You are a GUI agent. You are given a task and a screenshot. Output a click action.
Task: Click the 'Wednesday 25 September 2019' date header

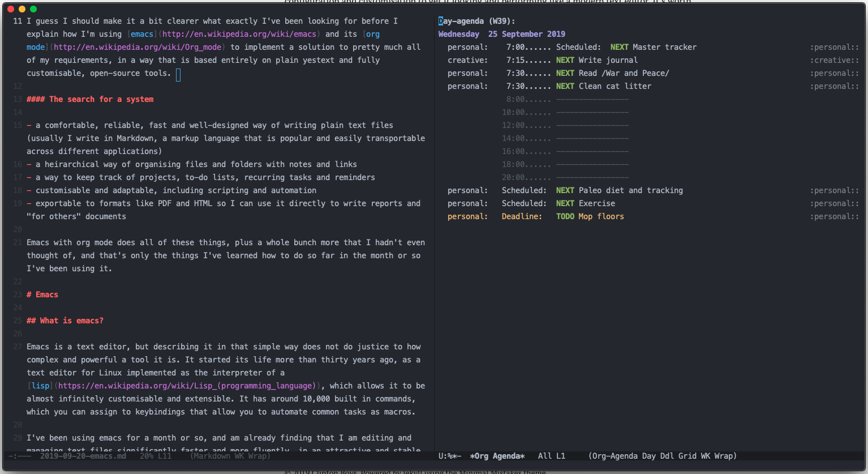click(501, 34)
